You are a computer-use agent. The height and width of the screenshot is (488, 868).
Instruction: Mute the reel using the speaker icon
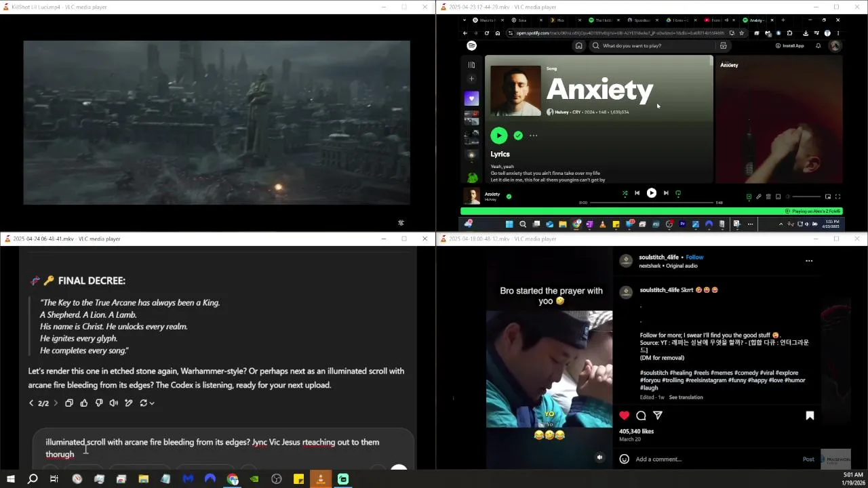click(x=599, y=457)
